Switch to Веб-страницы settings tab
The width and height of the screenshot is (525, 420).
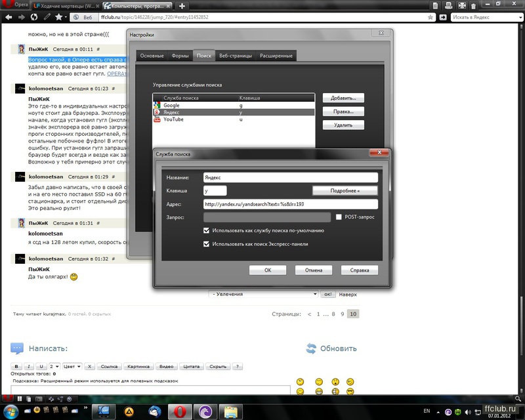click(236, 56)
